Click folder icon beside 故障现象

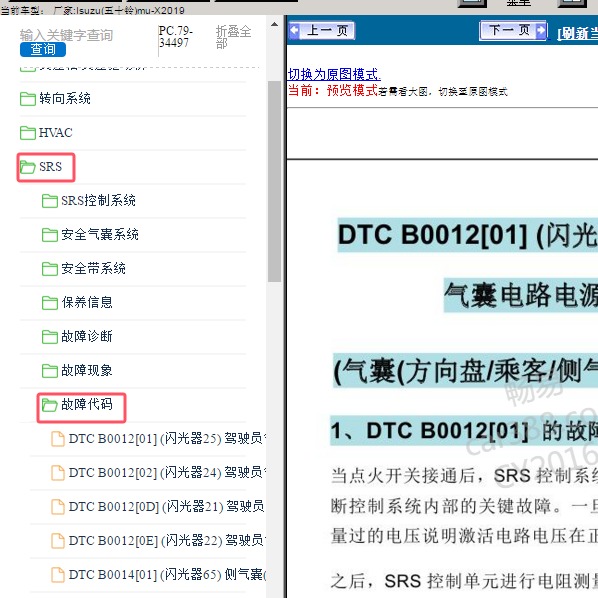pyautogui.click(x=50, y=371)
